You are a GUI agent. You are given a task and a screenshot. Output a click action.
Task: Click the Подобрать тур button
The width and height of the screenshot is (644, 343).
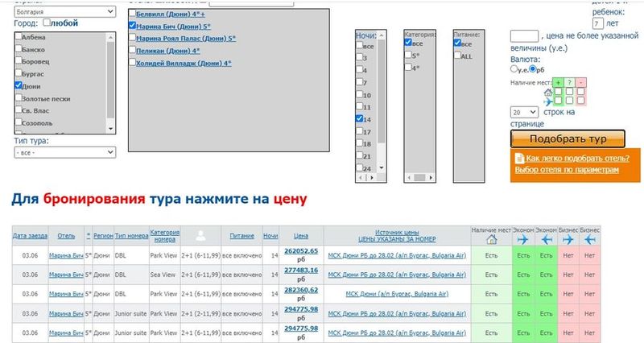point(568,138)
